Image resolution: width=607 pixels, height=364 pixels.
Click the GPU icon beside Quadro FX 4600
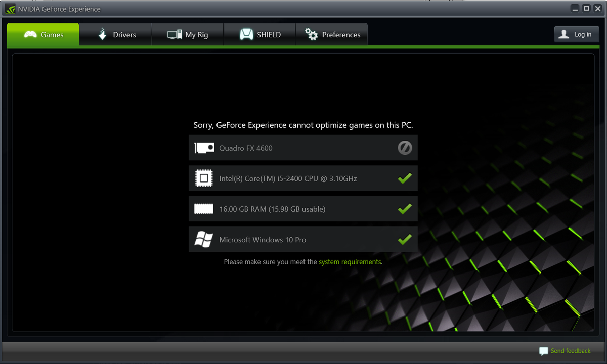203,148
